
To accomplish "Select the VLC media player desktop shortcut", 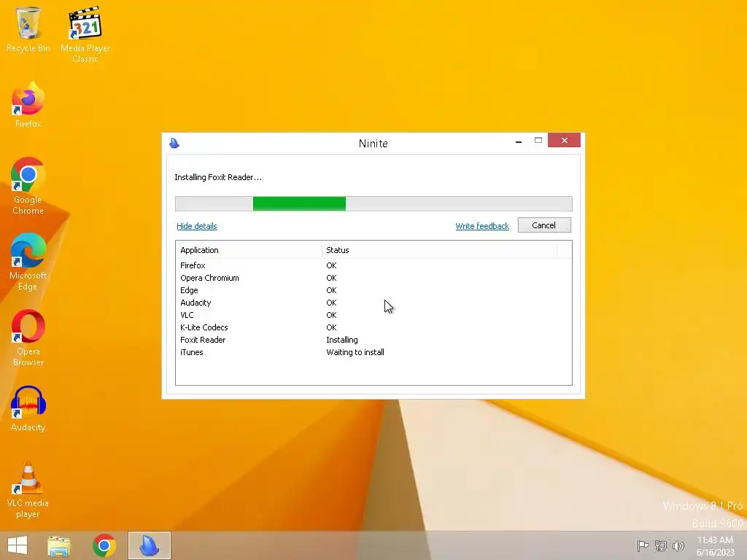I will pyautogui.click(x=28, y=490).
